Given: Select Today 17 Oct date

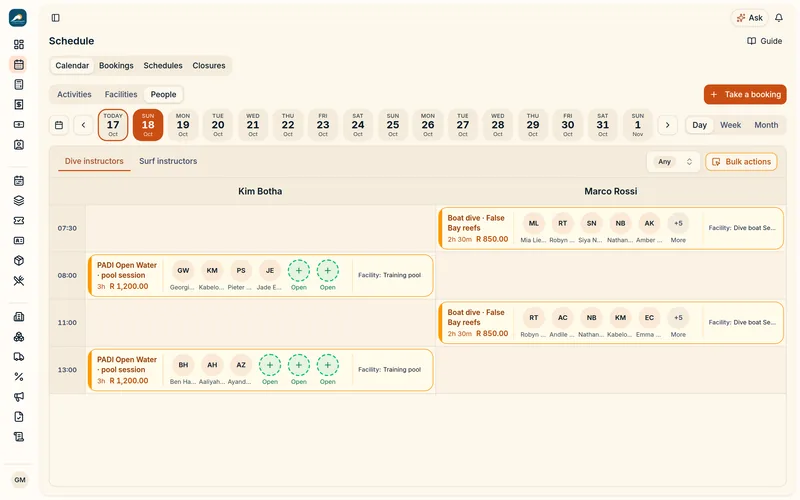Looking at the screenshot, I should pyautogui.click(x=113, y=125).
